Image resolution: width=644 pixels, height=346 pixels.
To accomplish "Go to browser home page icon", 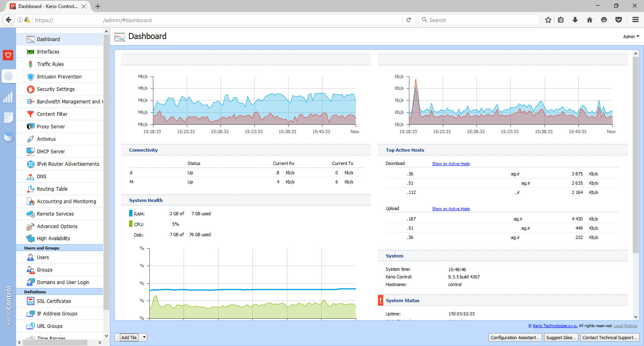I will tap(590, 20).
